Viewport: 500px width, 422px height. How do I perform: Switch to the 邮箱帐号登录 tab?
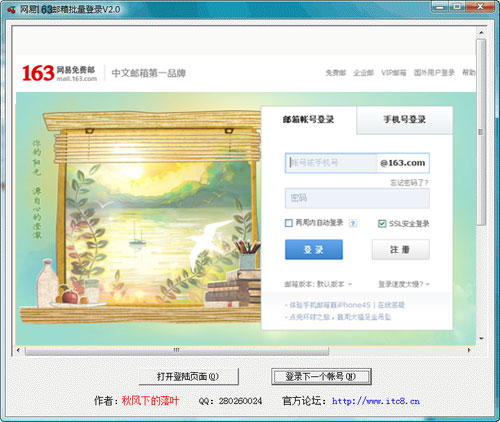[309, 120]
